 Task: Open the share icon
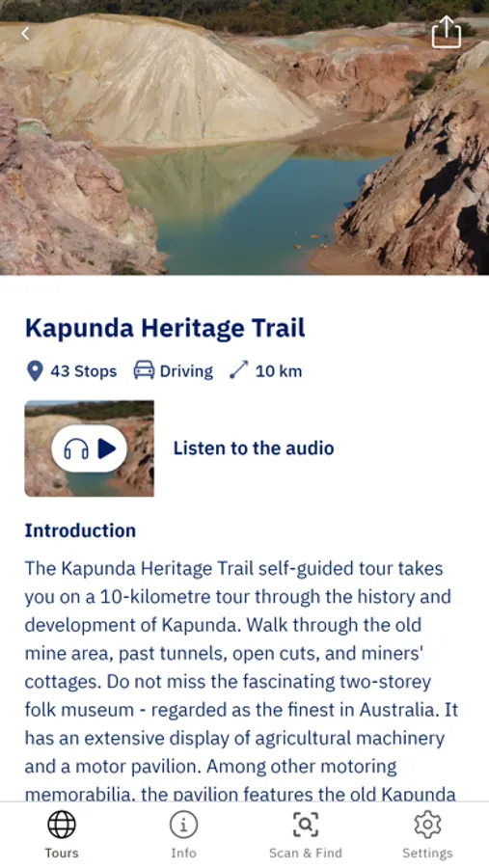[447, 32]
